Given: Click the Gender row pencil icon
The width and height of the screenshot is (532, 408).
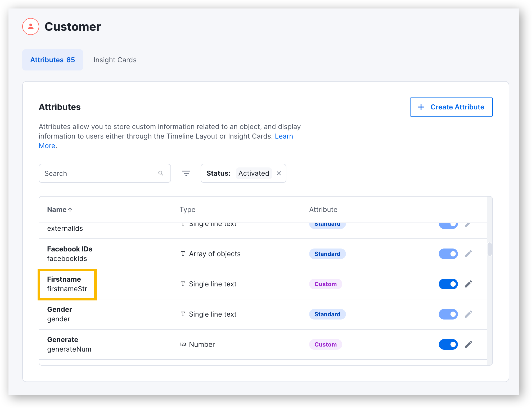Looking at the screenshot, I should (468, 314).
